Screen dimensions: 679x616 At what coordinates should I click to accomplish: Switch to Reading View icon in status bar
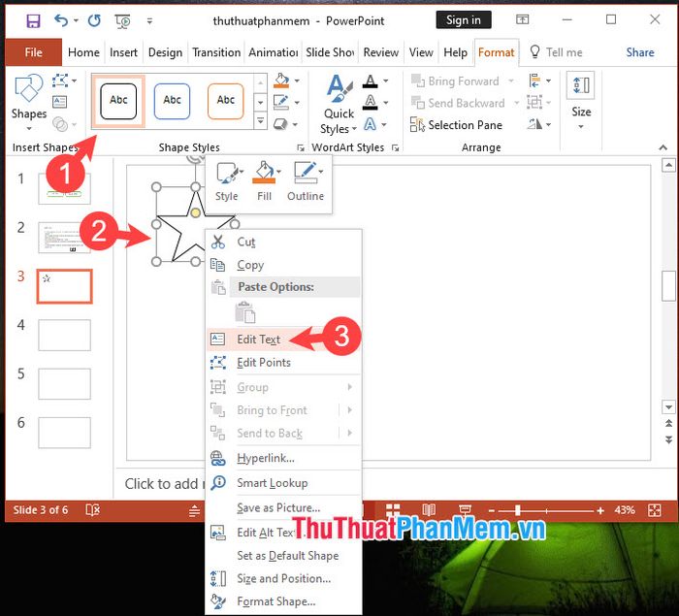pyautogui.click(x=429, y=510)
